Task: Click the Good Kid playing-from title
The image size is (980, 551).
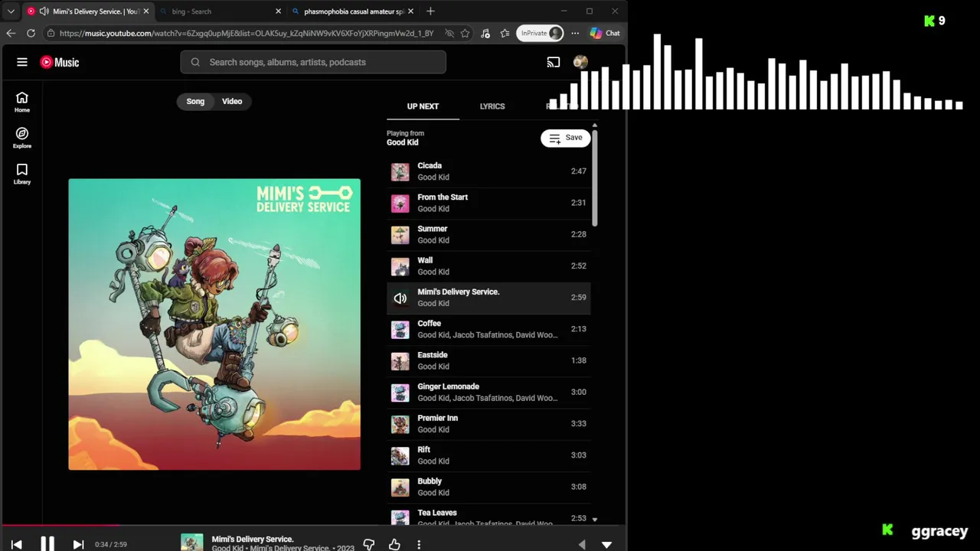Action: (402, 142)
